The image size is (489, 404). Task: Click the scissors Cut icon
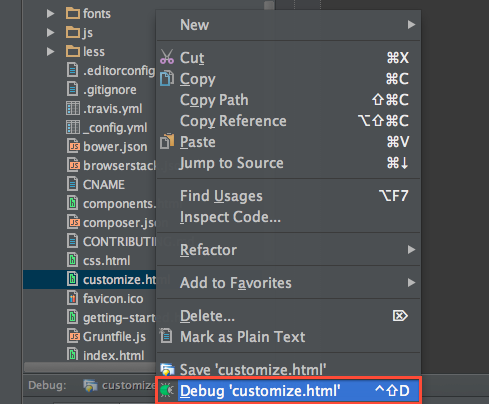167,57
